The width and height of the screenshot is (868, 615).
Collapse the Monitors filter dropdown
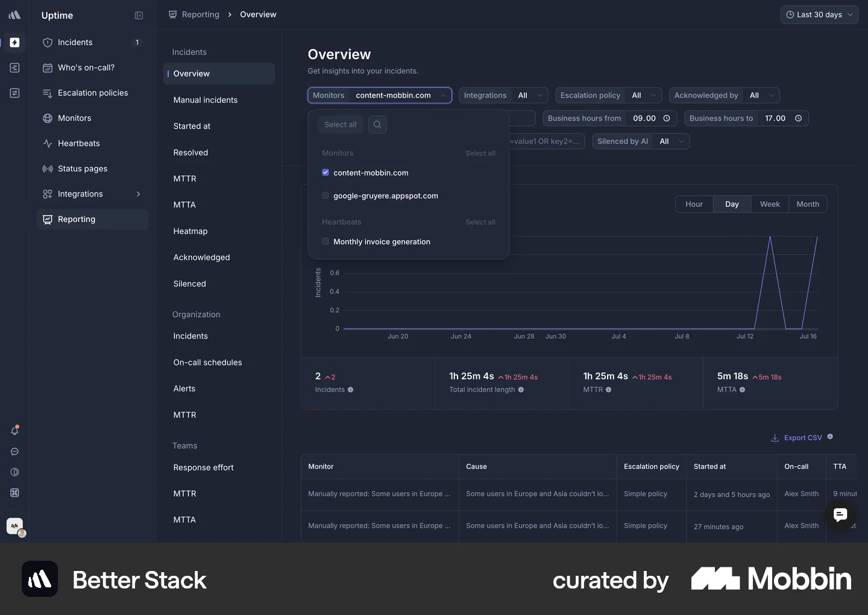380,95
